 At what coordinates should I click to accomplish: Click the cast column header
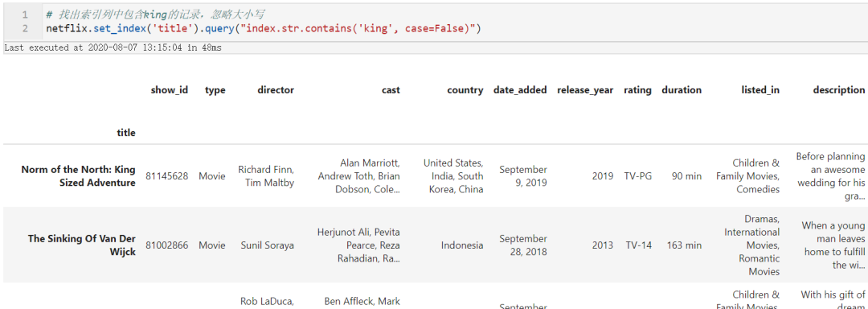391,89
